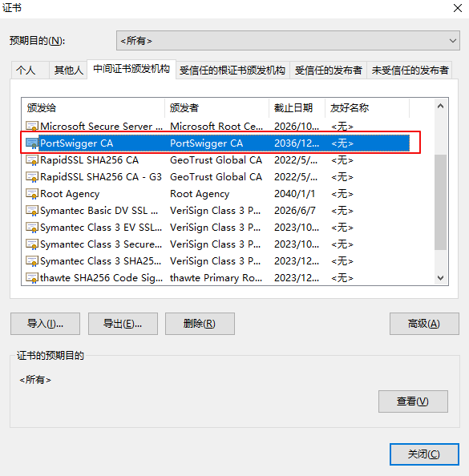
Task: Click the 导入(I)... button
Action: 45,324
